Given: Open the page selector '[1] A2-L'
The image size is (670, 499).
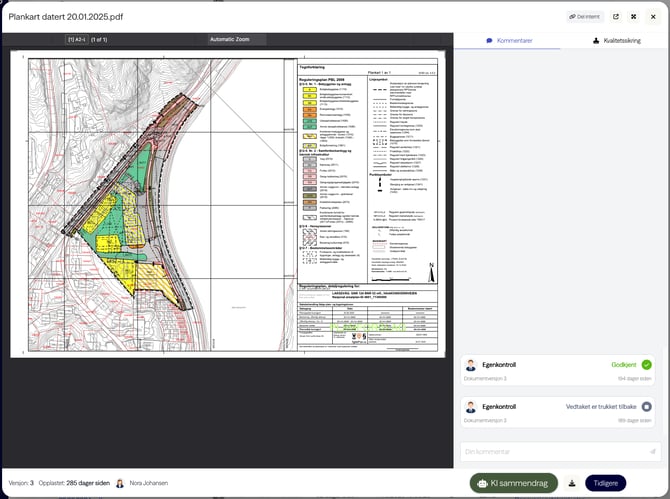Looking at the screenshot, I should click(x=77, y=40).
